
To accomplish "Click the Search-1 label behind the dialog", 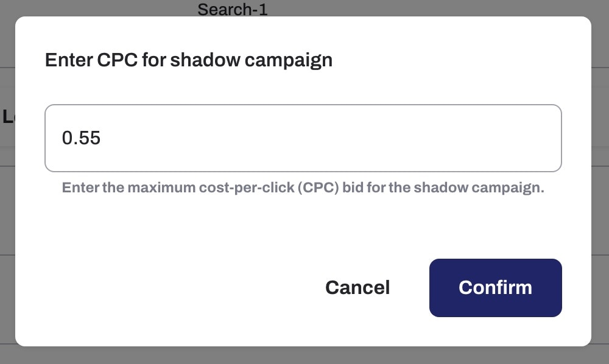I will click(232, 9).
